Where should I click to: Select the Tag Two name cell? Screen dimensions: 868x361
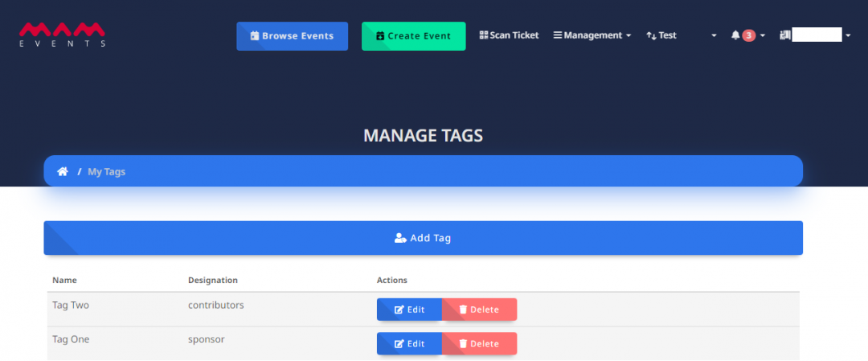(70, 305)
